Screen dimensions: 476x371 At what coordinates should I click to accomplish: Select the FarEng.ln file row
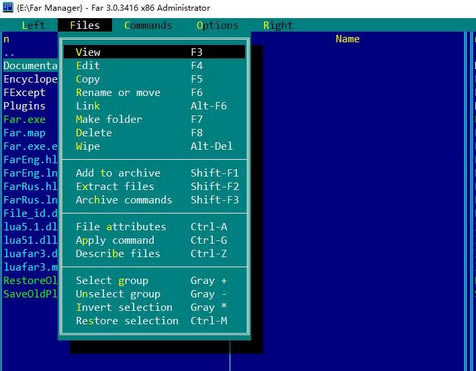point(30,173)
